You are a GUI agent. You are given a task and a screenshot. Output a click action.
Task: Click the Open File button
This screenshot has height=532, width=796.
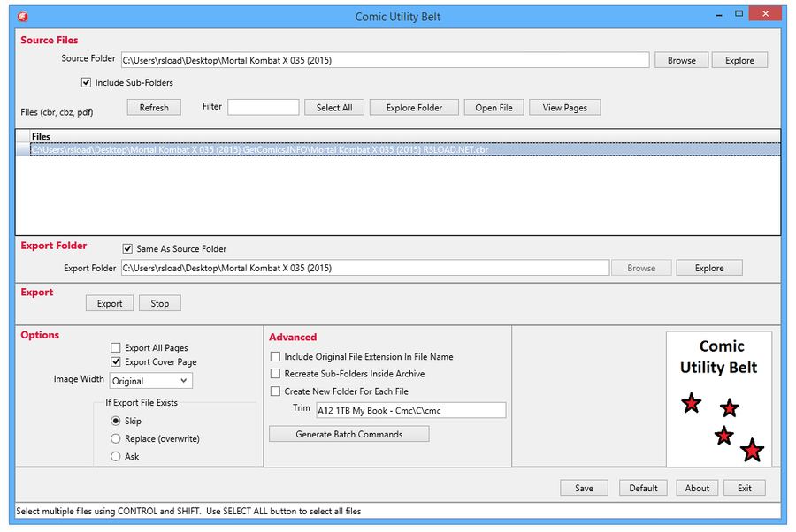point(494,108)
